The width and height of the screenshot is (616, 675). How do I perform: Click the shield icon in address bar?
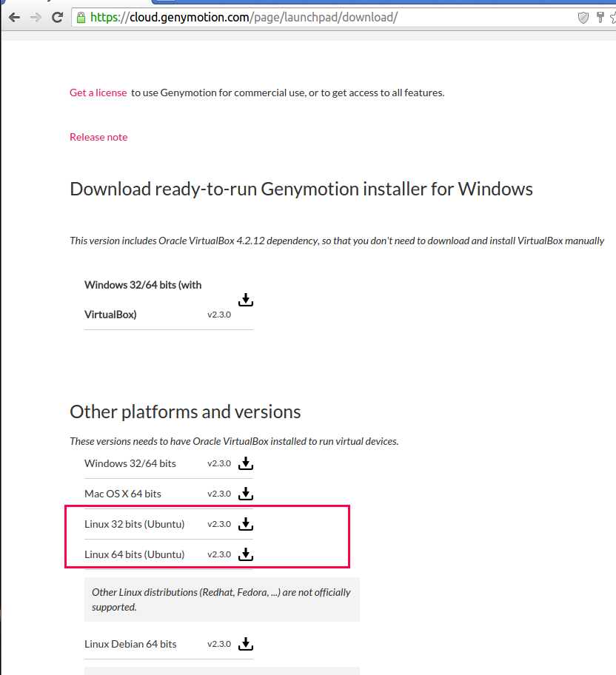coord(583,18)
